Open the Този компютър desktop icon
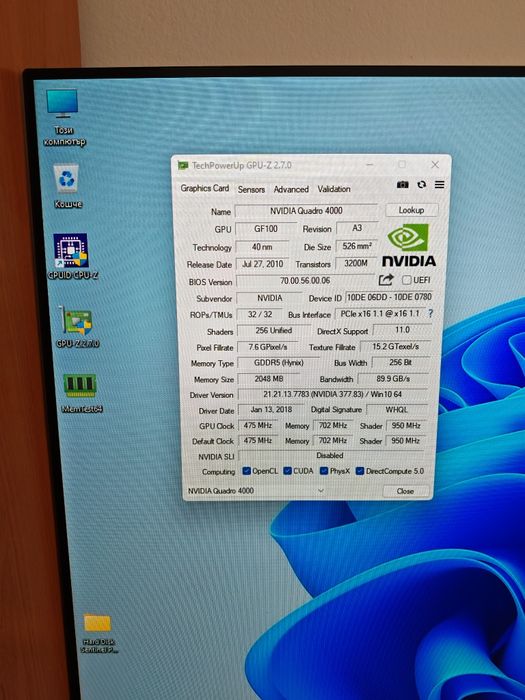This screenshot has height=700, width=525. tap(63, 117)
